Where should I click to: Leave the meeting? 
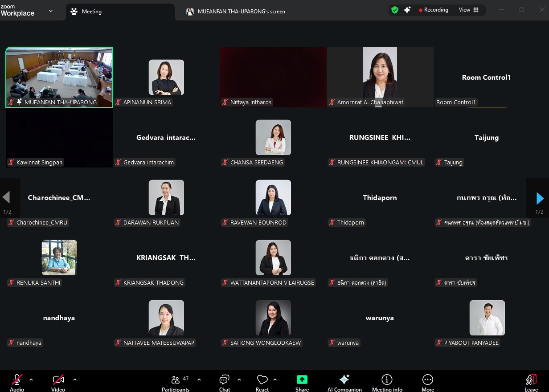(x=531, y=381)
